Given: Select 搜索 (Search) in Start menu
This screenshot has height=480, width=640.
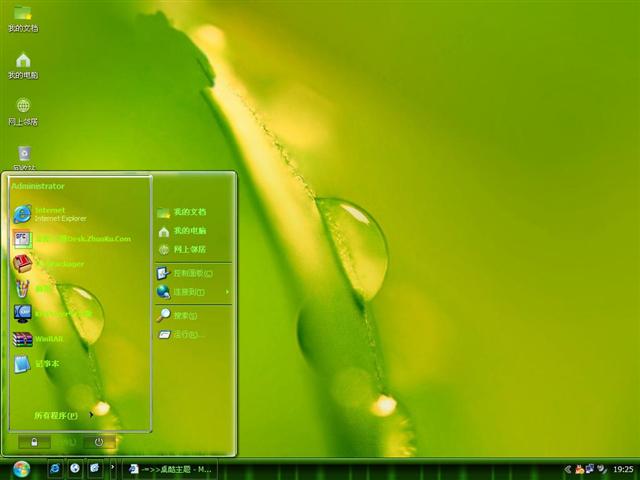Looking at the screenshot, I should click(185, 315).
